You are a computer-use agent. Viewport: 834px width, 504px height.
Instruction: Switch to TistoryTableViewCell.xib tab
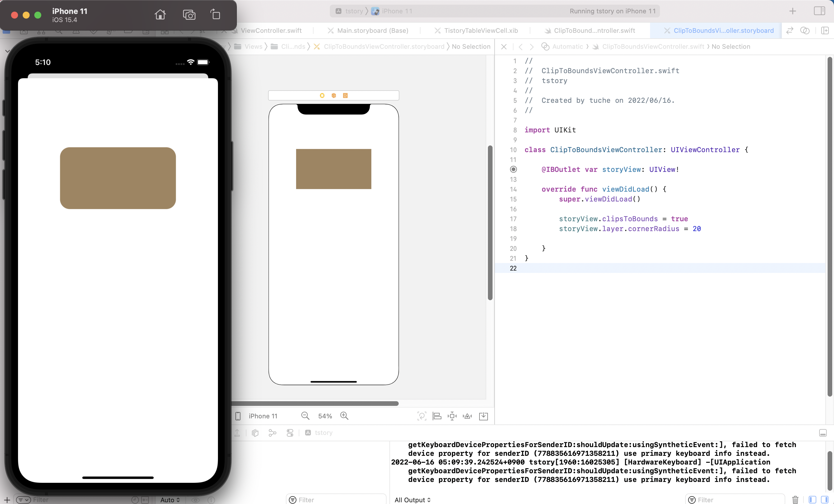[481, 30]
